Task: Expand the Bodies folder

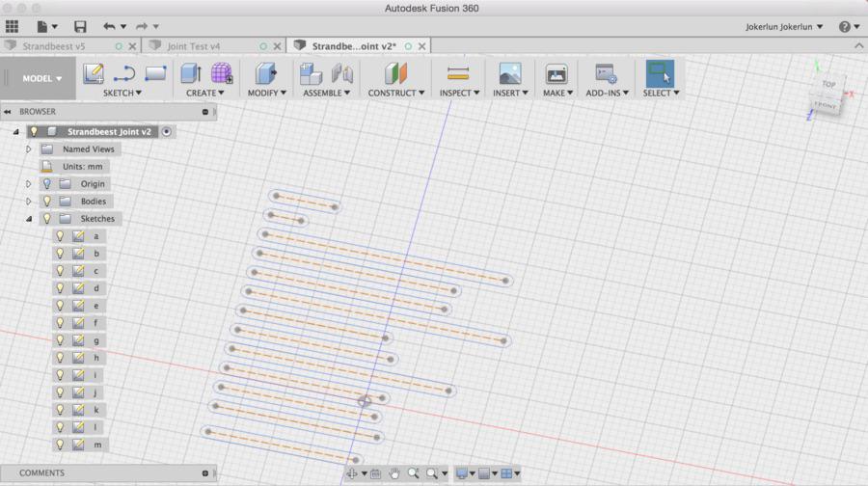Action: (x=29, y=202)
